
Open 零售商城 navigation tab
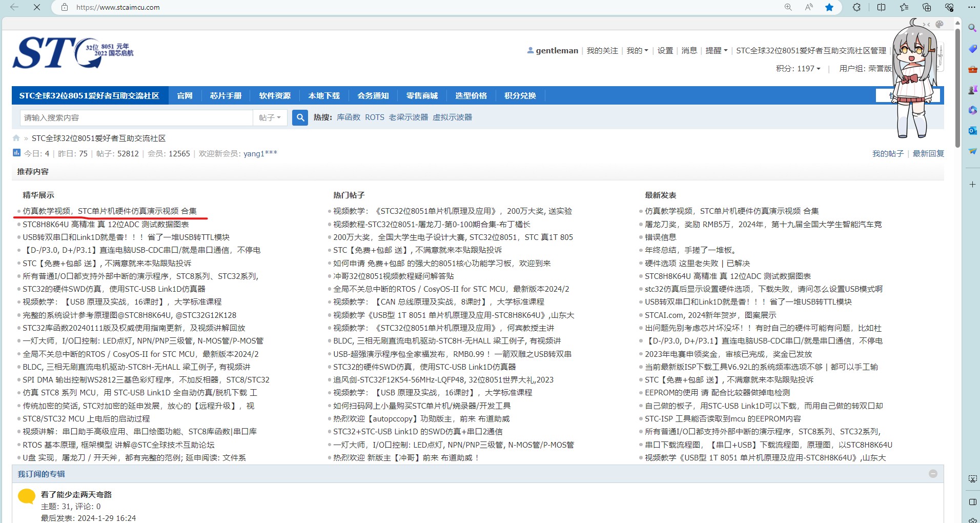(x=422, y=96)
